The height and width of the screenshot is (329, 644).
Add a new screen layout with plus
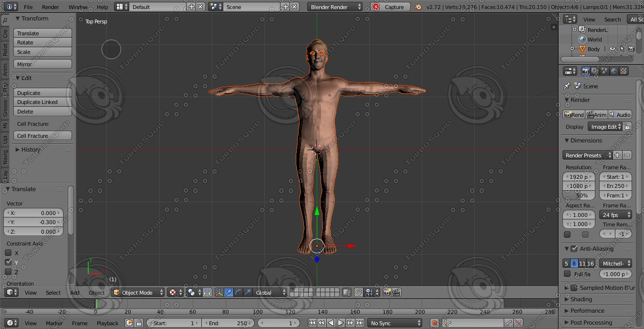click(x=192, y=7)
